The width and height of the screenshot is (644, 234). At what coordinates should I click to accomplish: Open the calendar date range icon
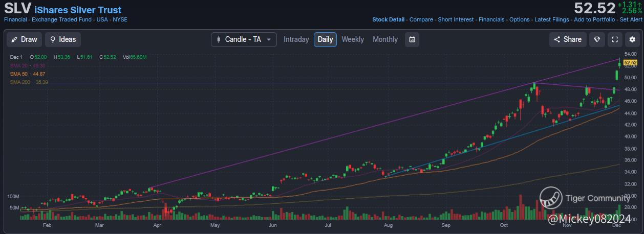[412, 39]
